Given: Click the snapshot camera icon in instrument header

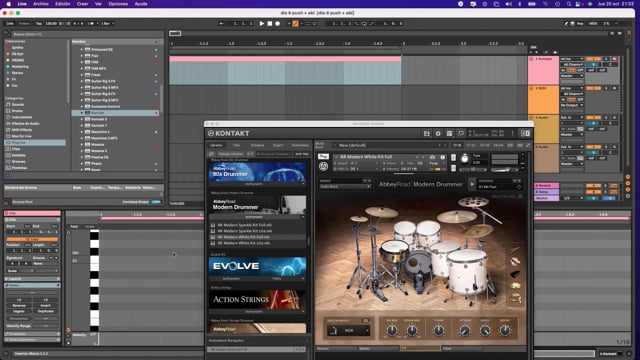Looking at the screenshot, I should point(433,157).
